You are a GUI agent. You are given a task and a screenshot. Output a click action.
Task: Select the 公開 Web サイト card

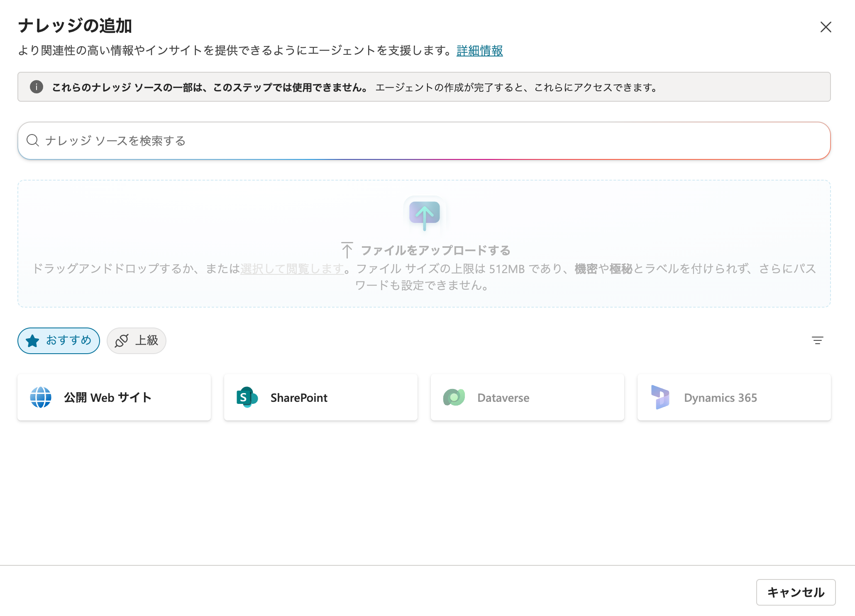[114, 397]
